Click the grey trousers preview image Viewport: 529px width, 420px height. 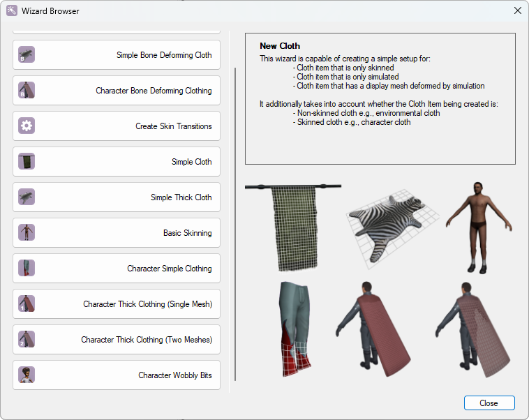click(x=295, y=329)
